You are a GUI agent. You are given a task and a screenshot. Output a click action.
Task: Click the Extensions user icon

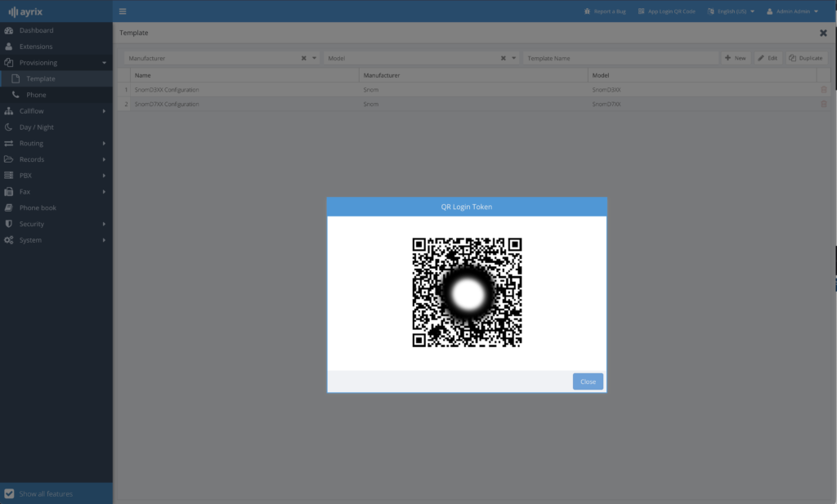tap(8, 47)
